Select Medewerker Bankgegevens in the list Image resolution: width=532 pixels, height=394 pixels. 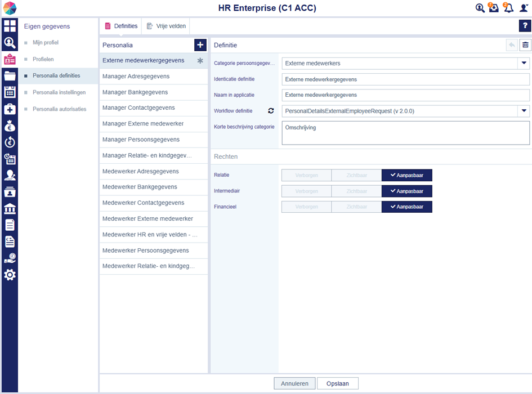[153, 187]
